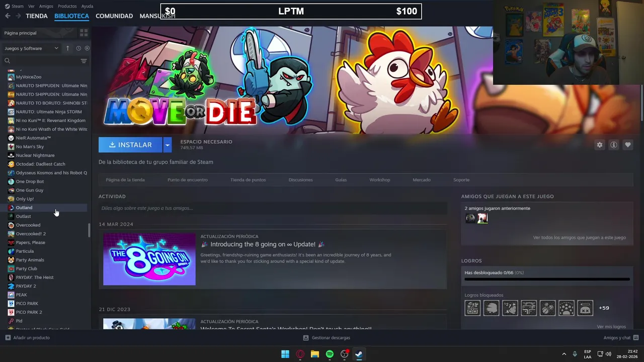Click Ver todos los amigos link

click(580, 237)
